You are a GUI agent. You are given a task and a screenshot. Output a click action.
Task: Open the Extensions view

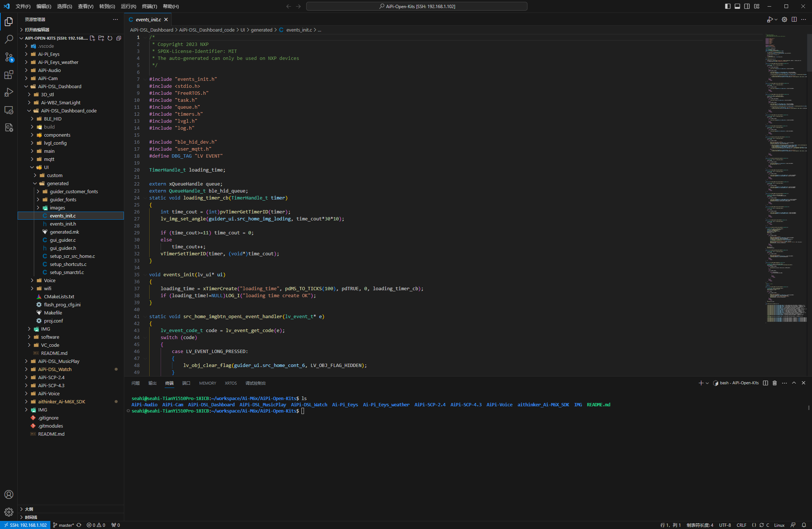[9, 75]
